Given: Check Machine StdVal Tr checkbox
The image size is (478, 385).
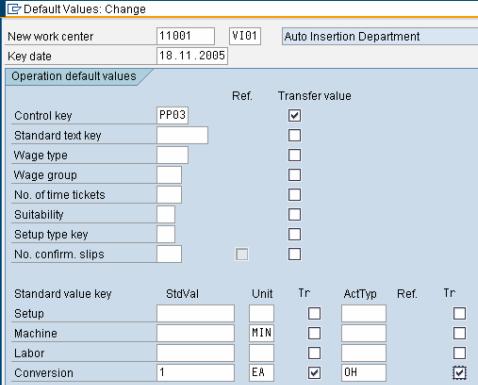Looking at the screenshot, I should 314,333.
